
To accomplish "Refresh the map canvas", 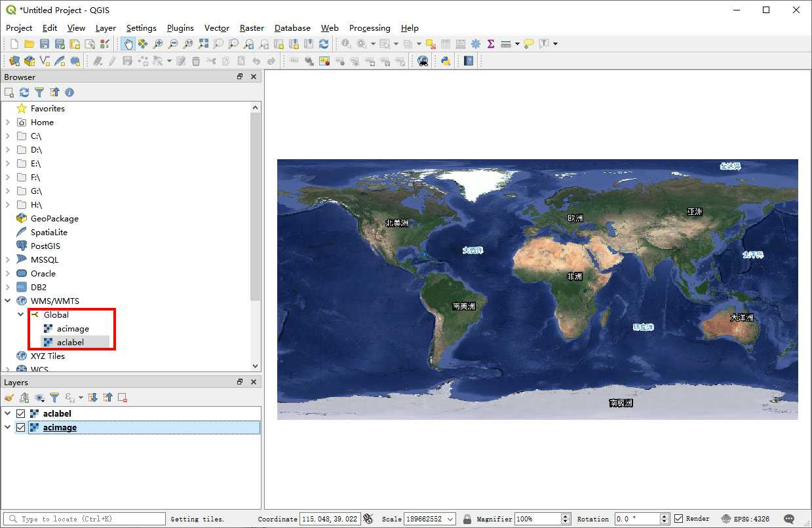I will (x=324, y=44).
